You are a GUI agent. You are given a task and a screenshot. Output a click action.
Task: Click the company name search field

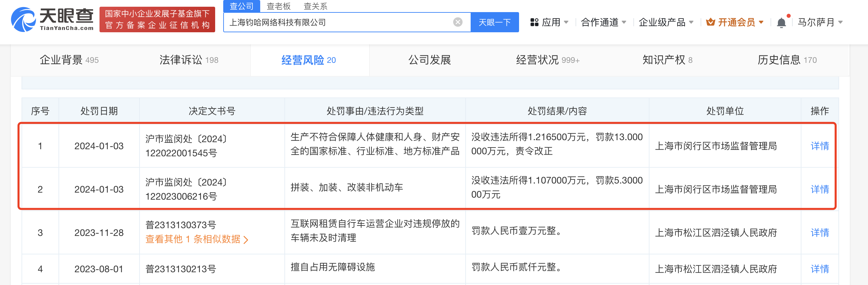337,23
